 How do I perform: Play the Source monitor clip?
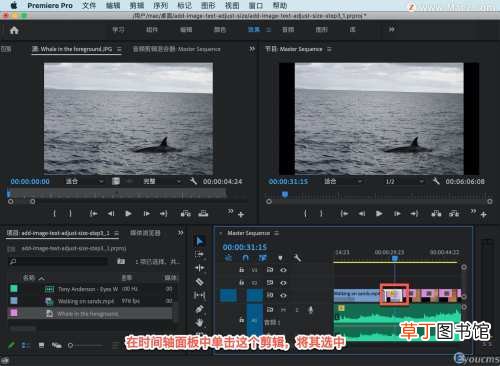pos(128,213)
